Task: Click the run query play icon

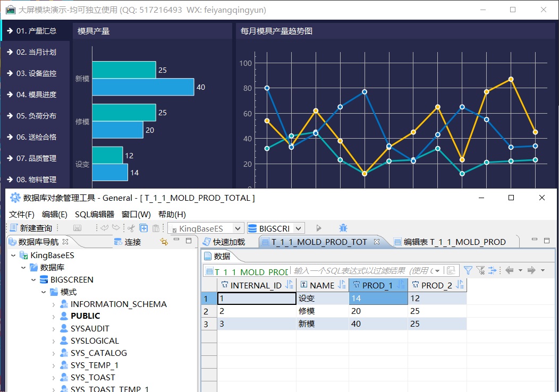Action: [x=319, y=228]
